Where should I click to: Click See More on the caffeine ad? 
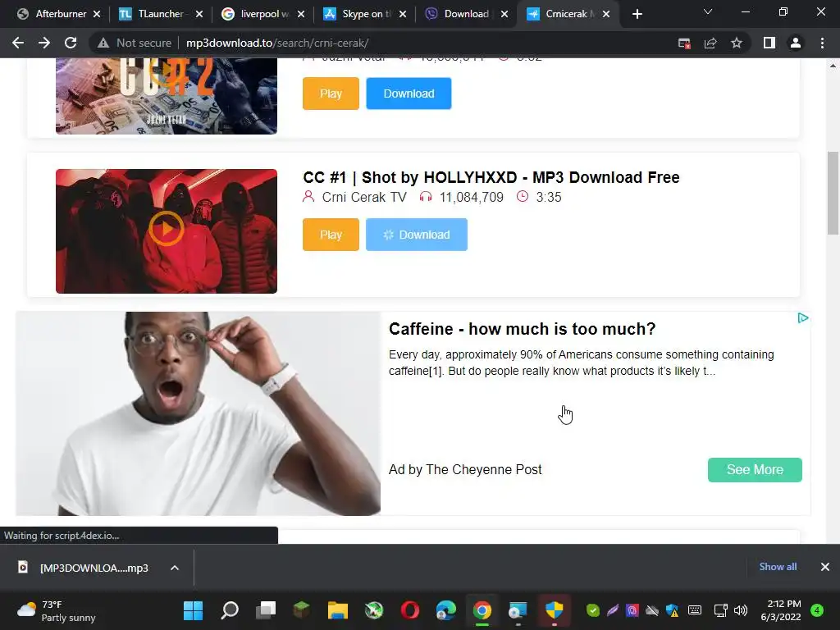(x=755, y=470)
